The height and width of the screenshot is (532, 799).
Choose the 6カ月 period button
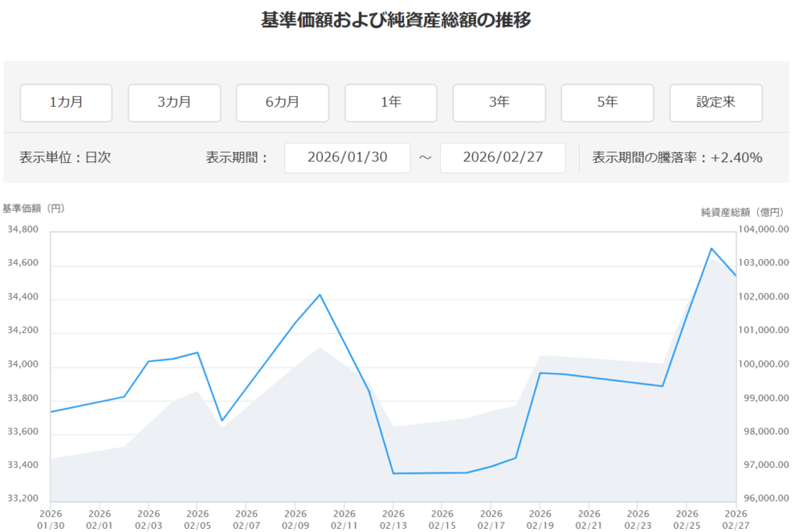coord(282,103)
